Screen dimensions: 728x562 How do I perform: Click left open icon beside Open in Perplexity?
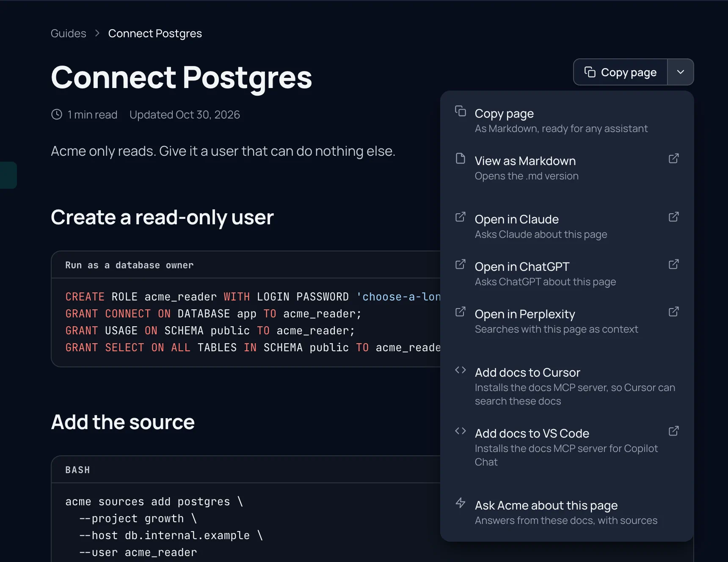[x=461, y=311]
